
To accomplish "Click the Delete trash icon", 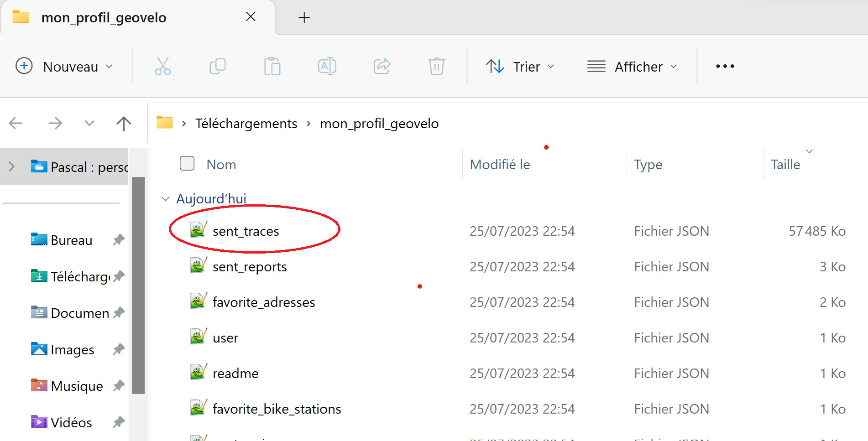I will [436, 66].
